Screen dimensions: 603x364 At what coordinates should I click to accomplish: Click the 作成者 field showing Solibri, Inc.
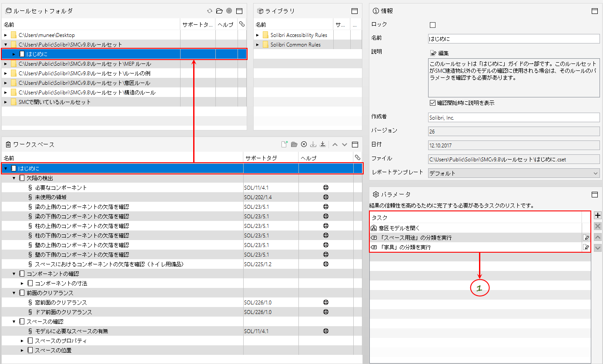514,117
